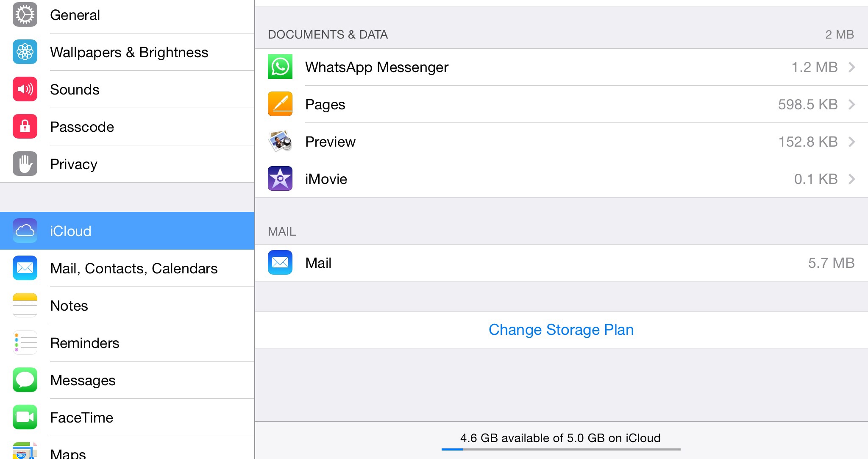Screen dimensions: 868x459
Task: Tap the WhatsApp Messenger app icon
Action: 280,67
